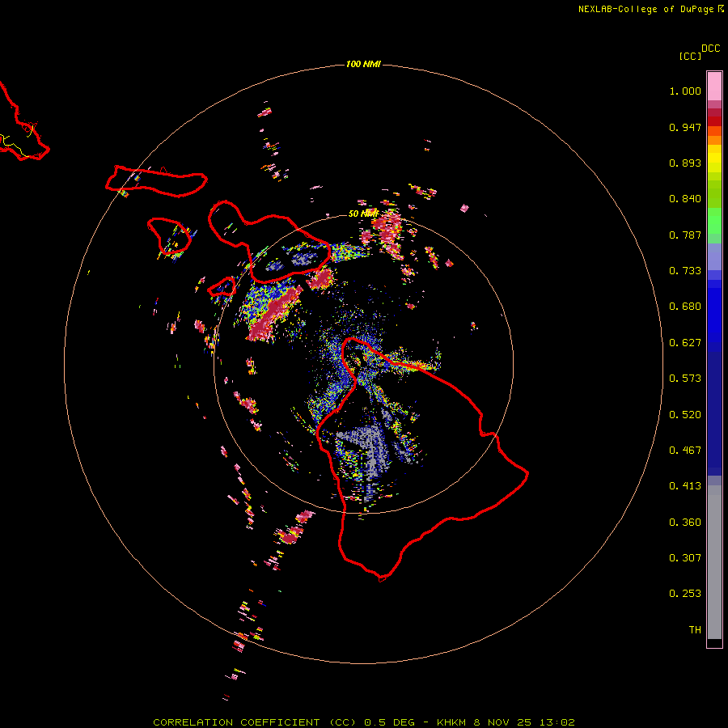The width and height of the screenshot is (728, 728).
Task: Click the 0.733 color scale value
Action: (x=685, y=271)
